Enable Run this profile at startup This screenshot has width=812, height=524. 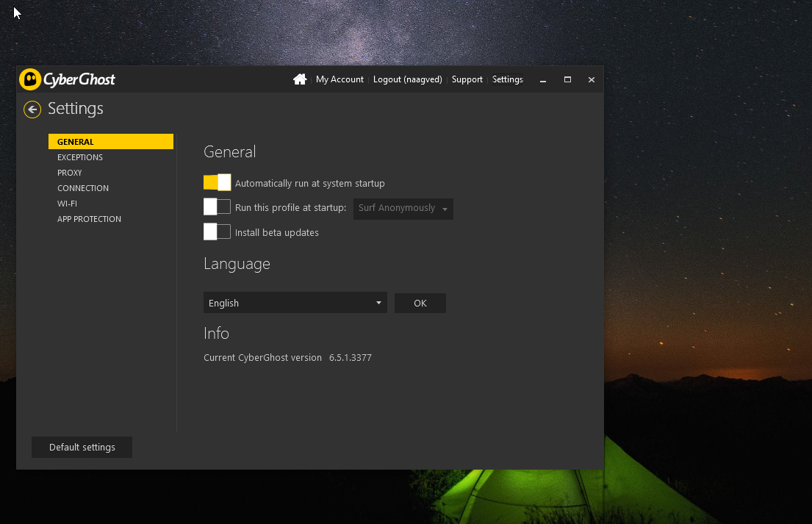(217, 207)
